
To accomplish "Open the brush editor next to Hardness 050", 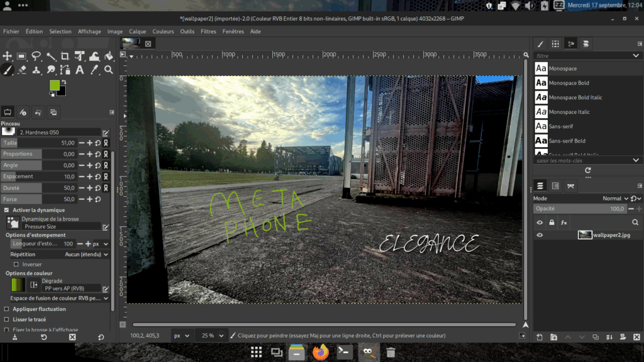I will coord(106,133).
